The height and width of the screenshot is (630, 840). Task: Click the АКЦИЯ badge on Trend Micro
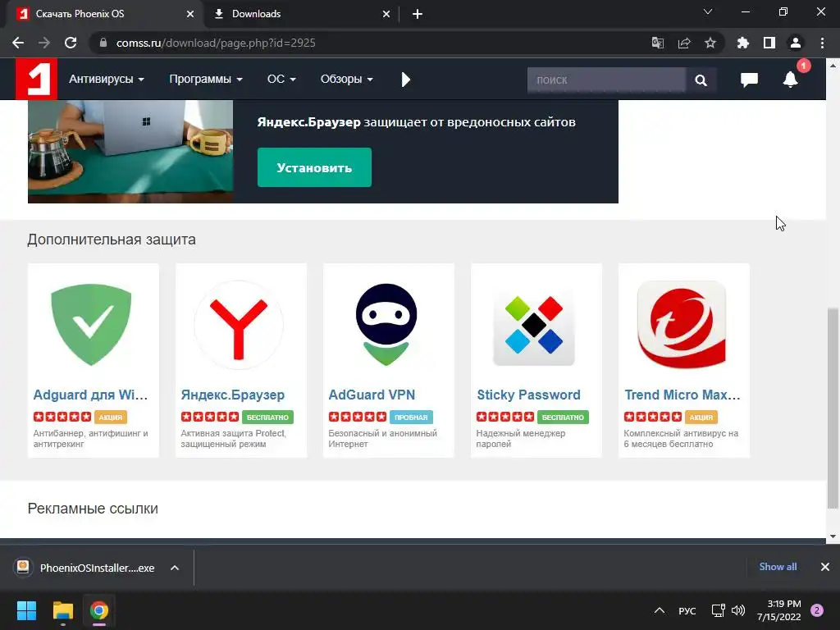pyautogui.click(x=701, y=418)
